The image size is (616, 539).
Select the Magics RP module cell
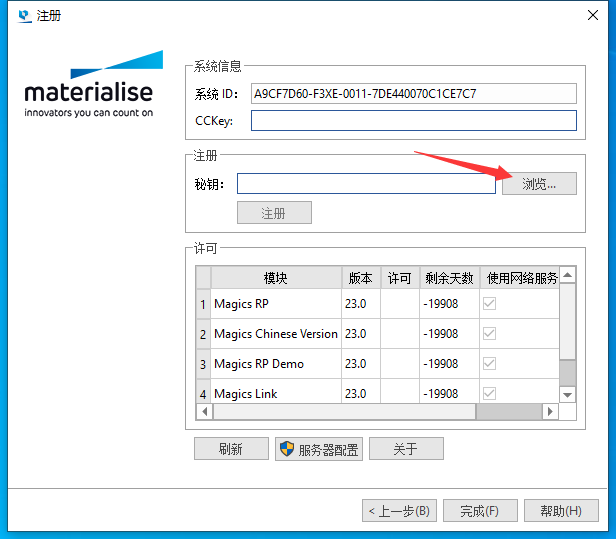point(276,304)
